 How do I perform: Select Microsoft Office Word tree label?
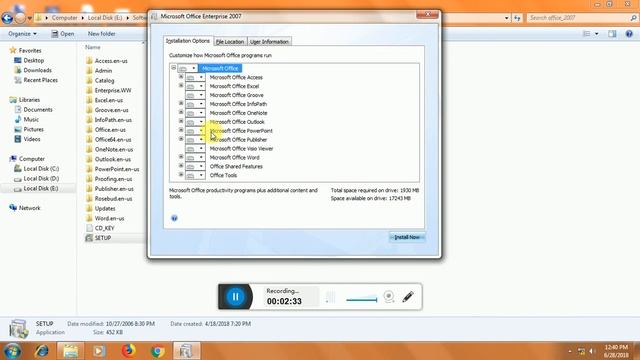234,158
